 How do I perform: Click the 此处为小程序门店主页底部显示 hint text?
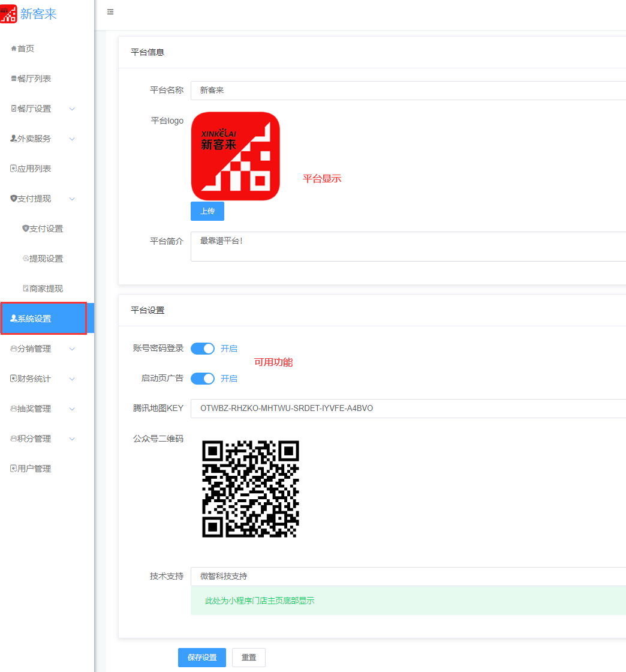tap(260, 601)
